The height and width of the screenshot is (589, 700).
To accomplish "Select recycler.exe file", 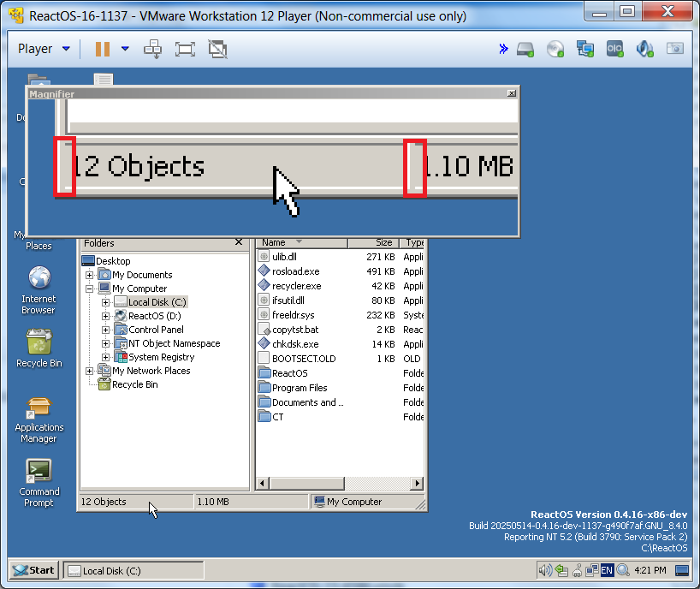I will click(296, 286).
